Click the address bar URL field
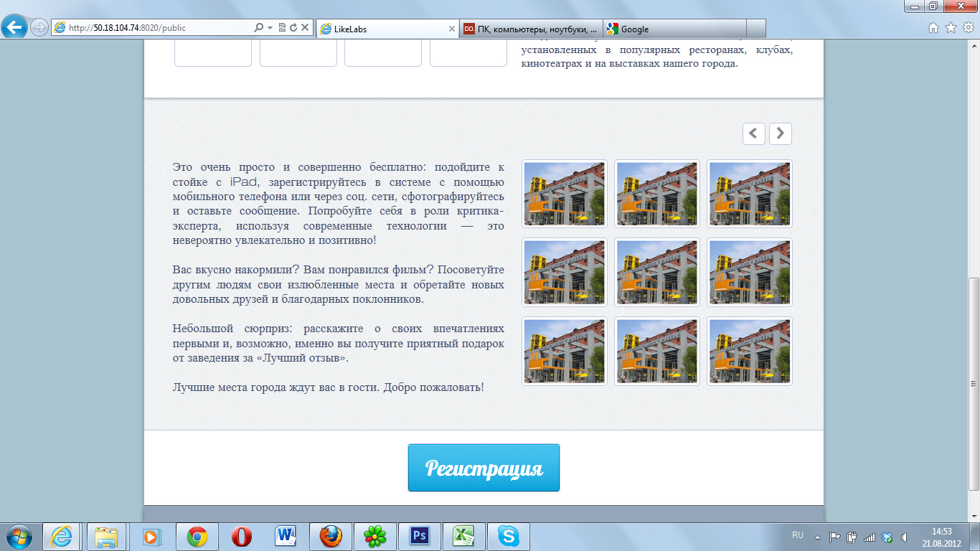Viewport: 980px width, 551px height. [158, 28]
